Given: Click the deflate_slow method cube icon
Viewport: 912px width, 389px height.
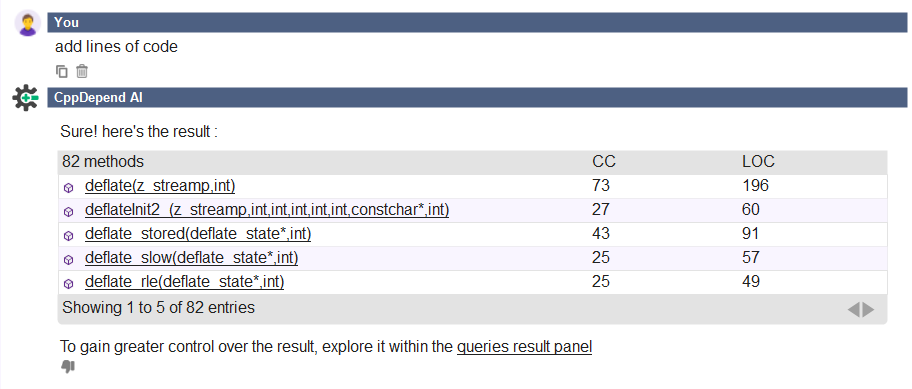Looking at the screenshot, I should point(69,259).
